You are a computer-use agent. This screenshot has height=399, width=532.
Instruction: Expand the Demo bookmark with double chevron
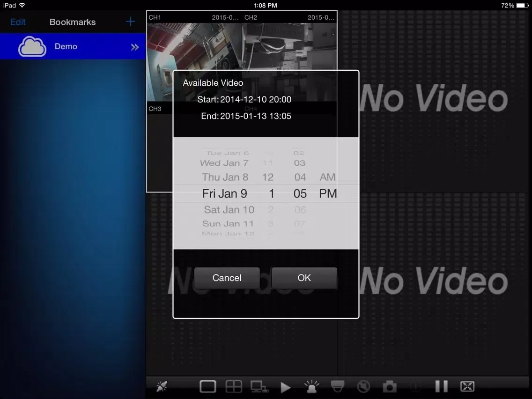[x=135, y=47]
